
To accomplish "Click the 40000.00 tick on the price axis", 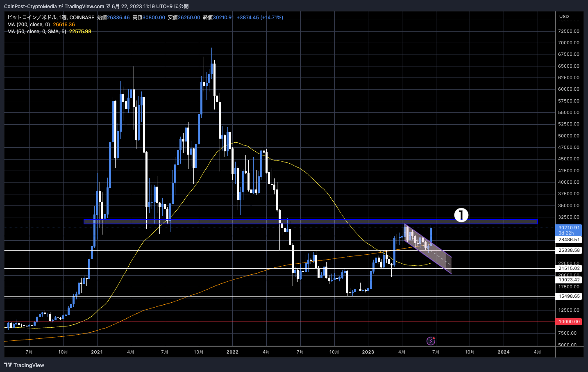I will tap(569, 182).
